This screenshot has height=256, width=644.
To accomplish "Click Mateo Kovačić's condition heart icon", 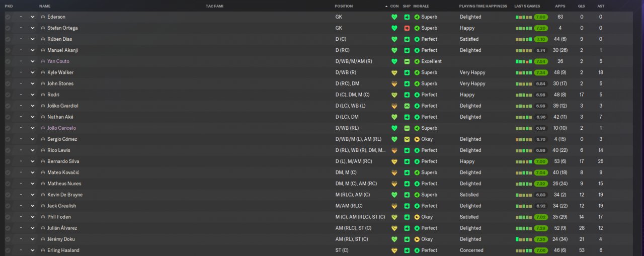I will click(394, 173).
